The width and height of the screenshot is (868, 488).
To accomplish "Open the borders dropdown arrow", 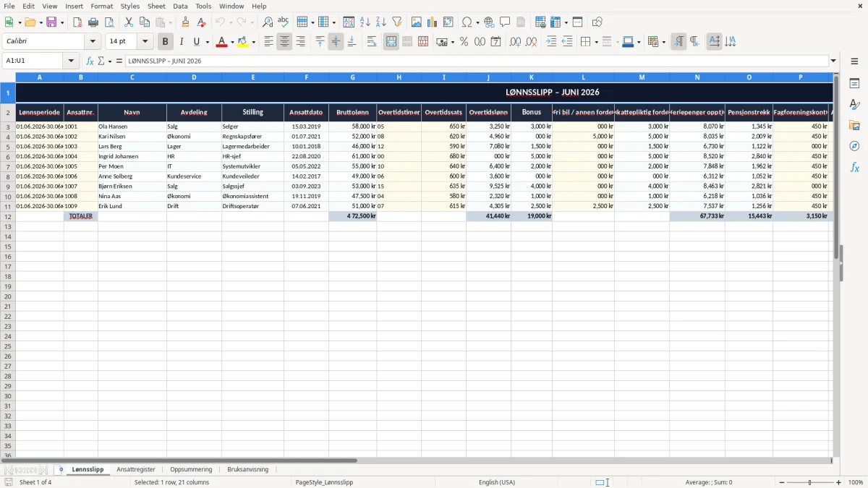I will coord(596,42).
